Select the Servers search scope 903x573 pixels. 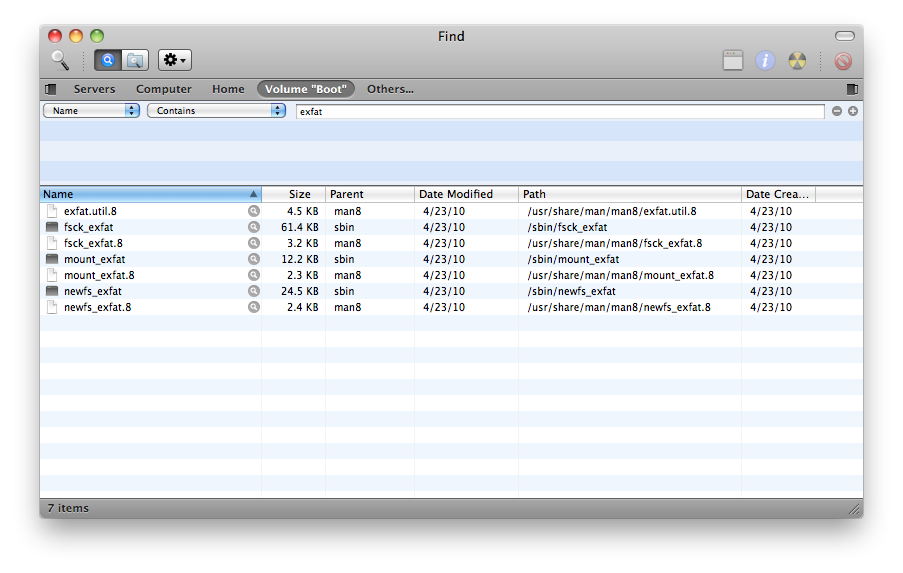pyautogui.click(x=94, y=89)
